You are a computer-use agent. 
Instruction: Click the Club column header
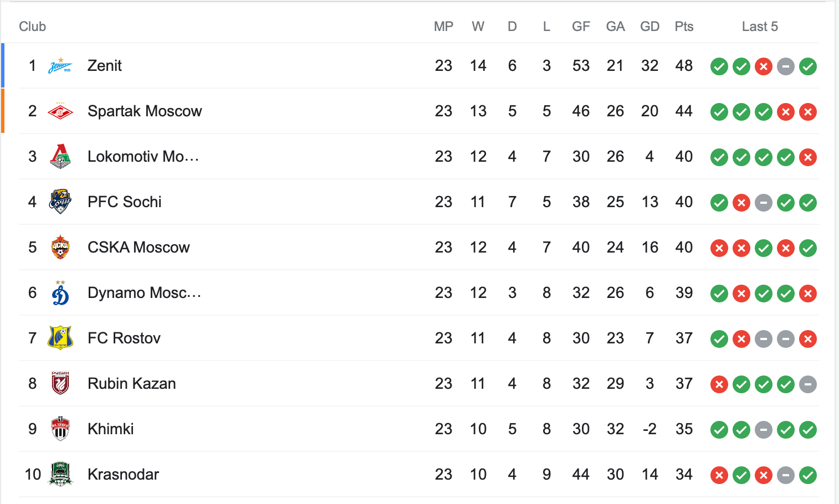tap(32, 26)
